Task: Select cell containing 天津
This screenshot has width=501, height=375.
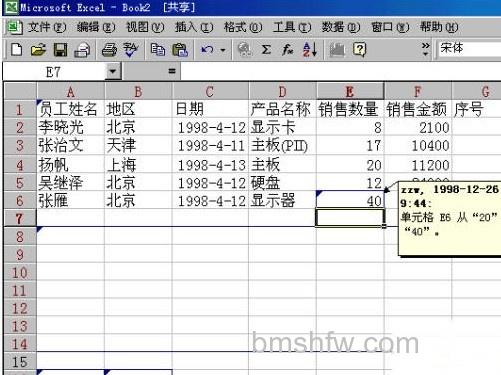Action: (x=138, y=145)
